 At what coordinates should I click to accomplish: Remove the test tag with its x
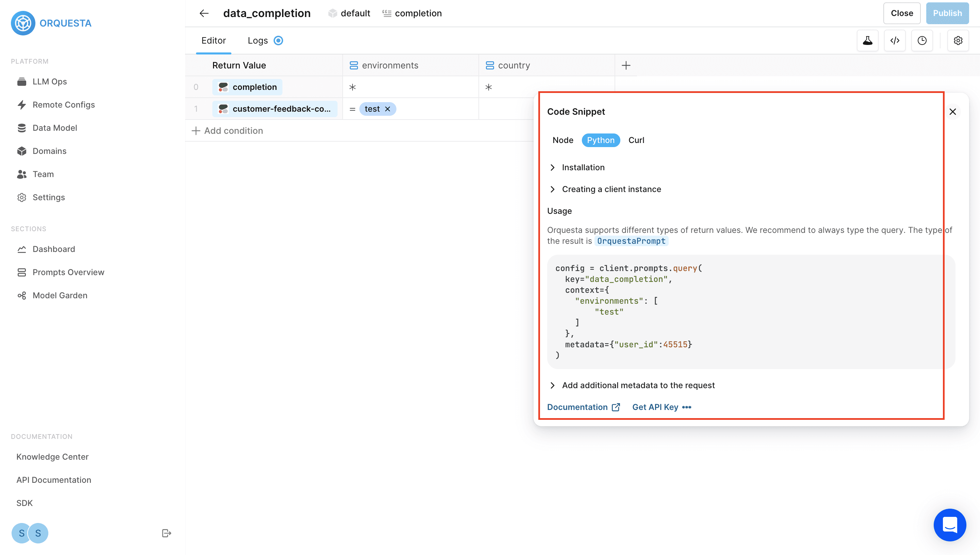pos(388,109)
